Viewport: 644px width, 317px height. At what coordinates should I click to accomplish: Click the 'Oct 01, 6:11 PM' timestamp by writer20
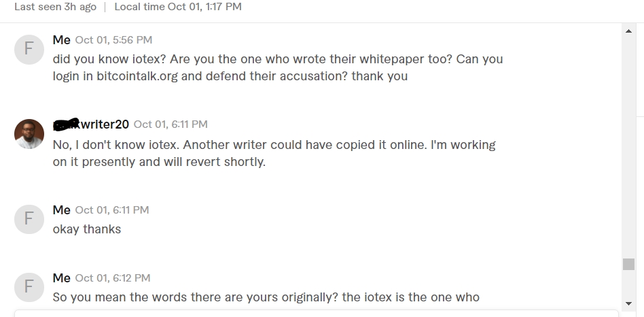[x=171, y=124]
